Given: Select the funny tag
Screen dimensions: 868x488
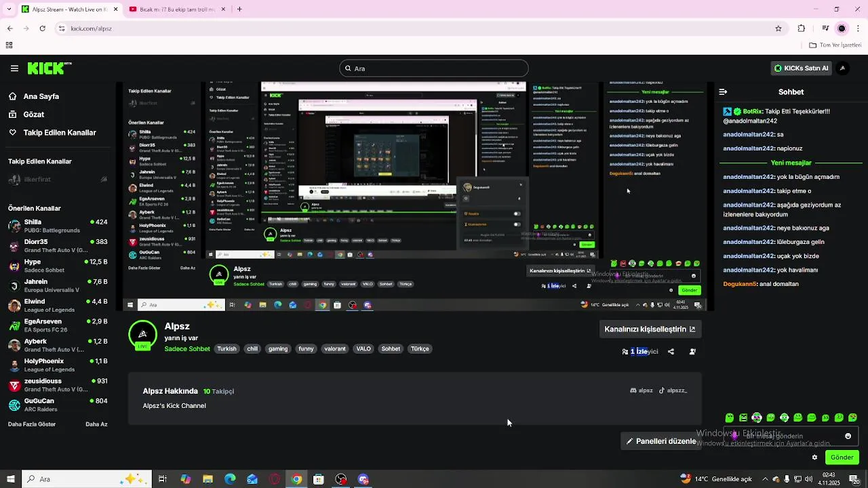Looking at the screenshot, I should tap(307, 349).
